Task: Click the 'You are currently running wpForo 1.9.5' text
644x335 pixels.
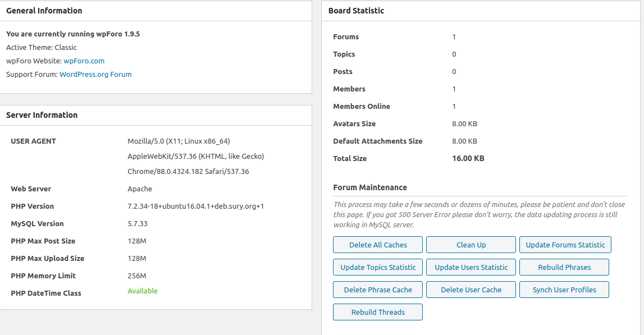Action: [73, 34]
